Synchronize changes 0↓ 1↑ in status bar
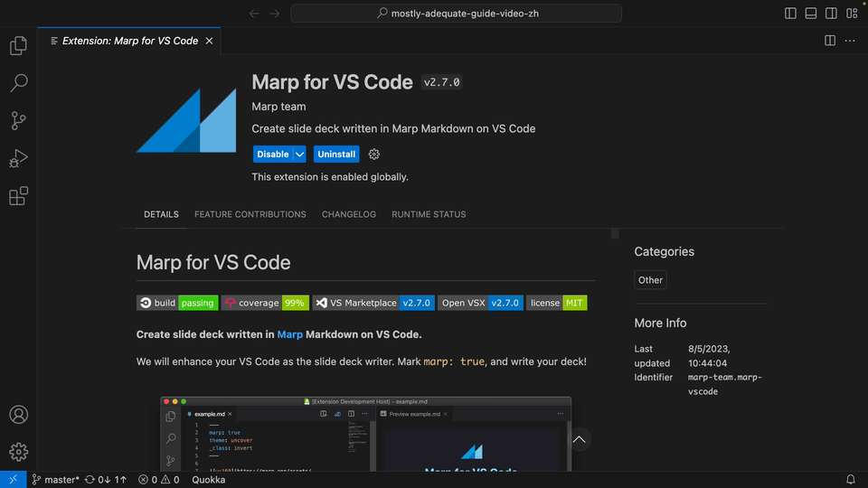 [x=105, y=480]
